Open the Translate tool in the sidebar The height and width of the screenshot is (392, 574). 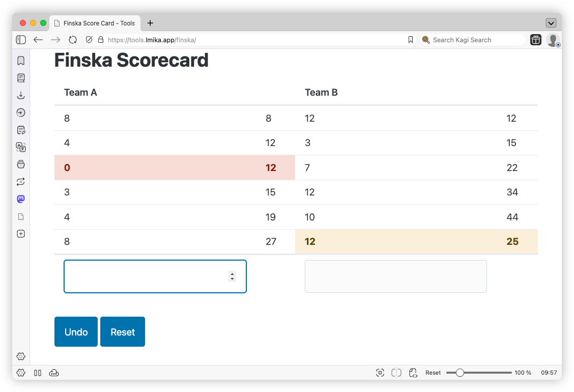coord(21,147)
